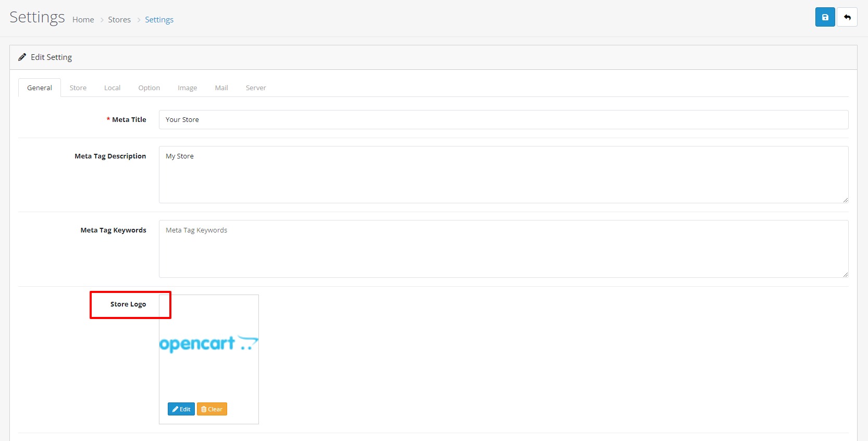Switch to the Store tab
This screenshot has height=441, width=868.
point(78,88)
